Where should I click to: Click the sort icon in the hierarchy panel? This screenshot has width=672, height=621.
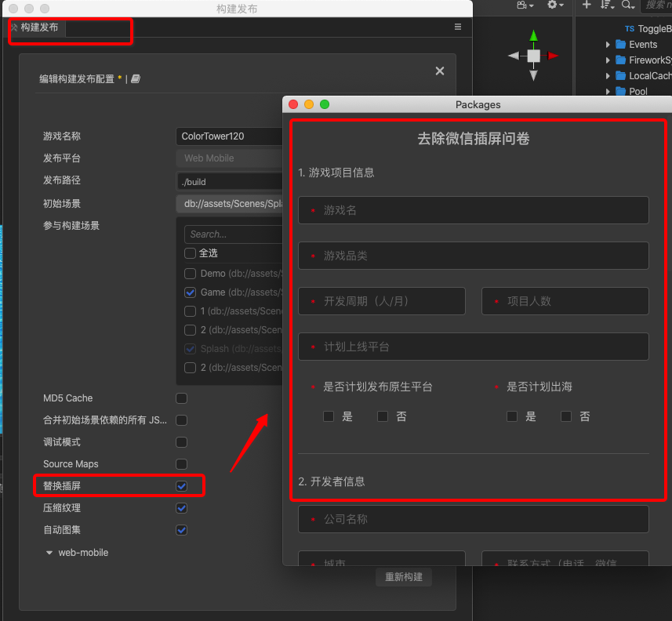tap(604, 5)
